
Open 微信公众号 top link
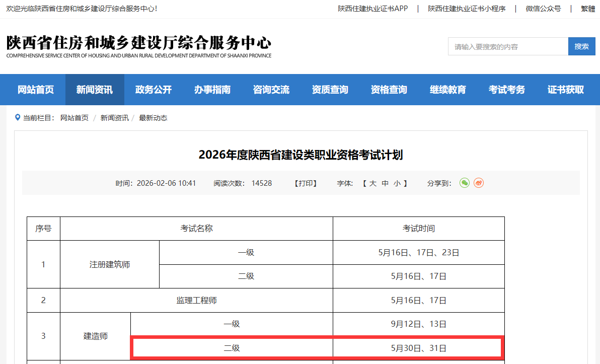[543, 9]
